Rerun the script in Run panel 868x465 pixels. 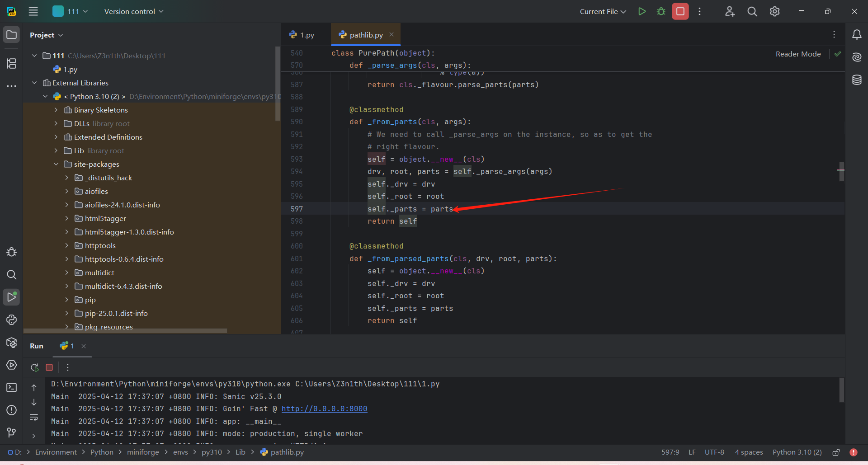pyautogui.click(x=34, y=367)
